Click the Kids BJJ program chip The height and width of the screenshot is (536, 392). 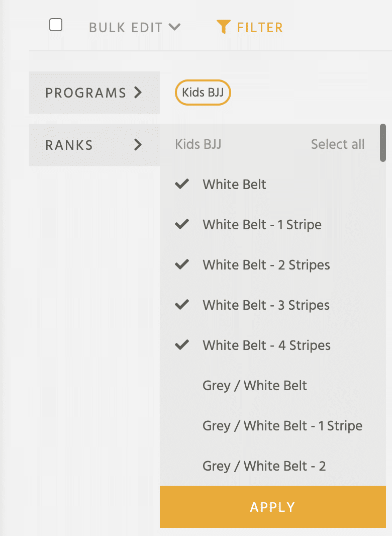point(203,93)
